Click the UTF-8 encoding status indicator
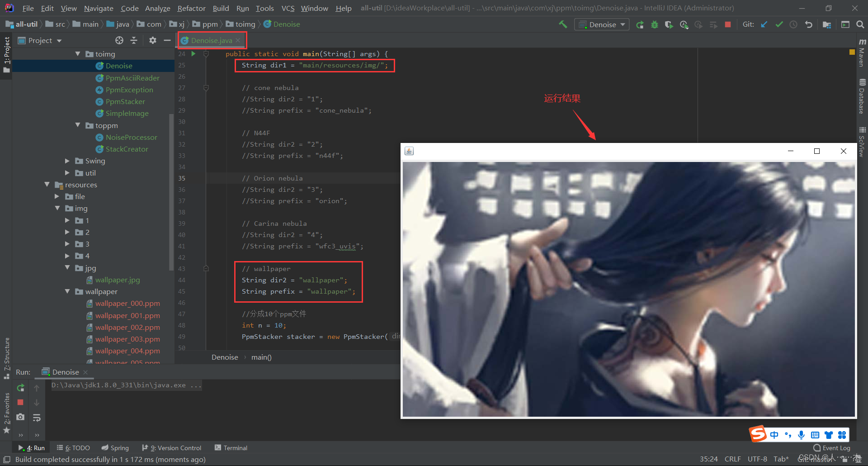This screenshot has width=868, height=466. (x=757, y=459)
